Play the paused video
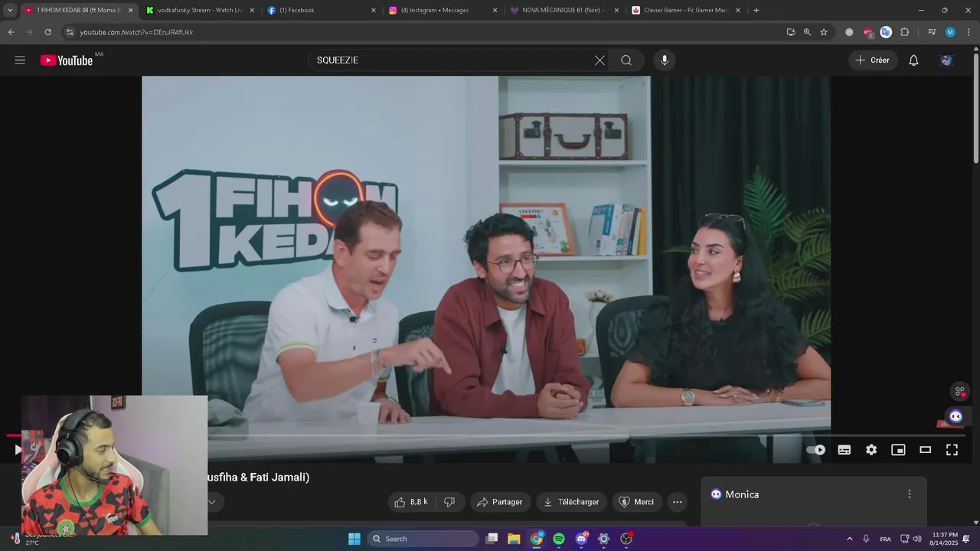The height and width of the screenshot is (551, 980). 18,450
